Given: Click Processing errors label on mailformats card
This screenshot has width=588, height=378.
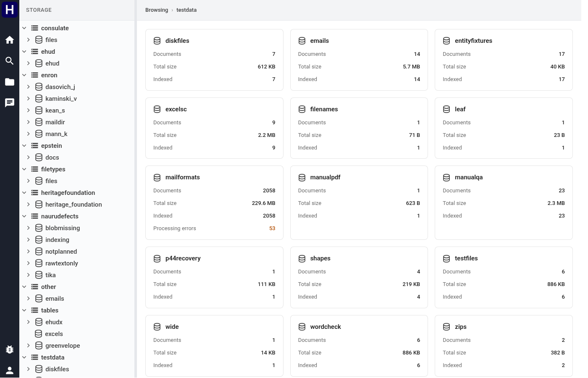Looking at the screenshot, I should (x=175, y=228).
